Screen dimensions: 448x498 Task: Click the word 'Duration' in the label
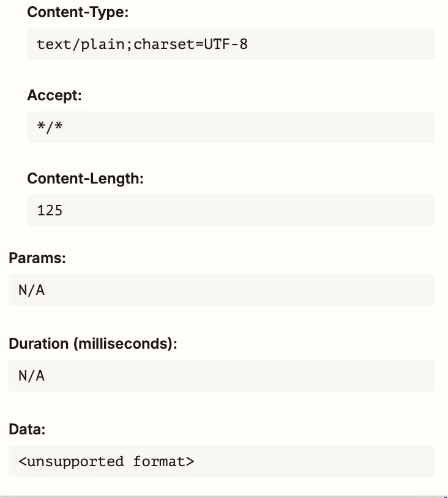coord(39,344)
